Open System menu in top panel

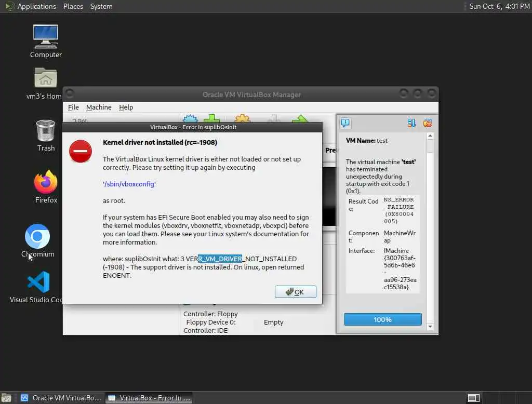point(101,6)
